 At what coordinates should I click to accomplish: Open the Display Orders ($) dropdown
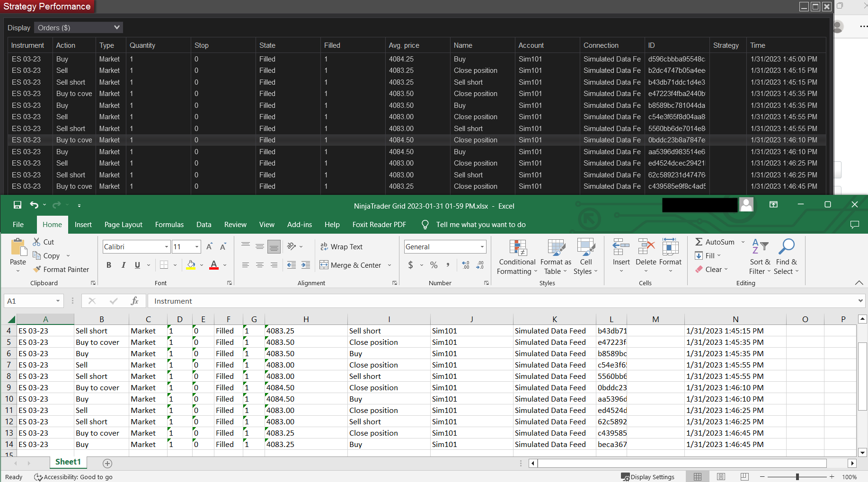pyautogui.click(x=79, y=27)
